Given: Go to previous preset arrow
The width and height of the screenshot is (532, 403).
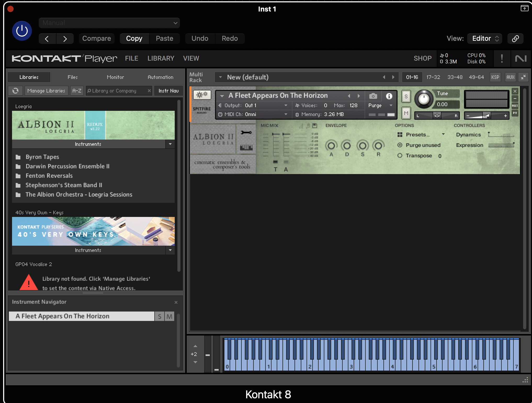Looking at the screenshot, I should pyautogui.click(x=47, y=39).
